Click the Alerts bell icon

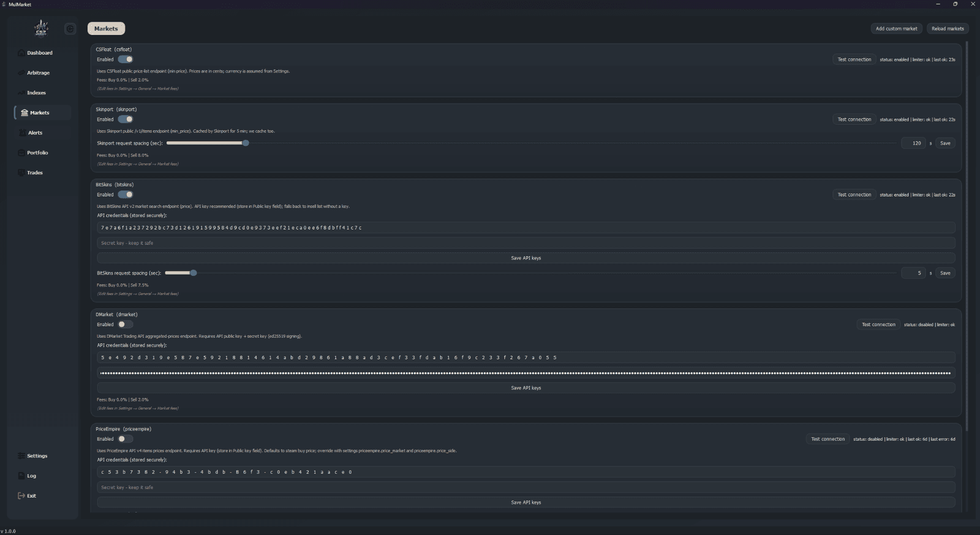23,133
